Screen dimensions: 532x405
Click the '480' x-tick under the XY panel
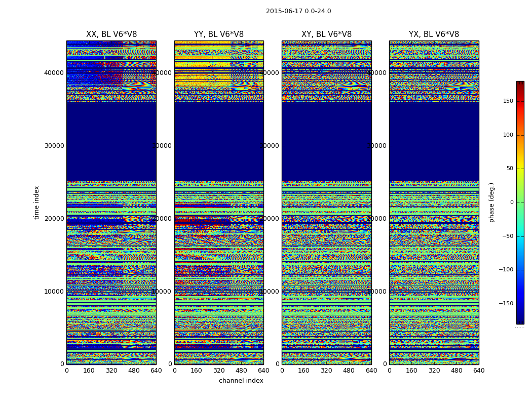pos(349,371)
